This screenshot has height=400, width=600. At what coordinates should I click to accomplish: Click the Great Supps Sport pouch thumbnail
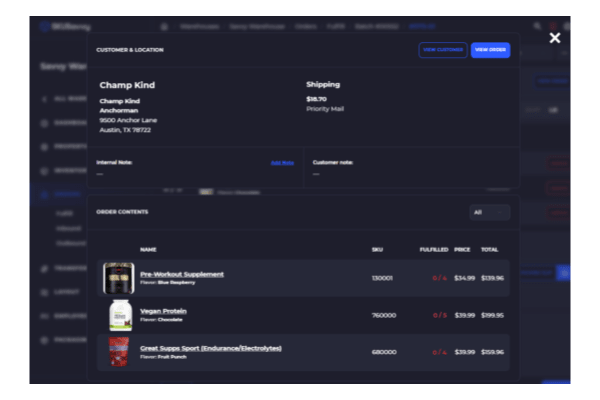pyautogui.click(x=119, y=352)
